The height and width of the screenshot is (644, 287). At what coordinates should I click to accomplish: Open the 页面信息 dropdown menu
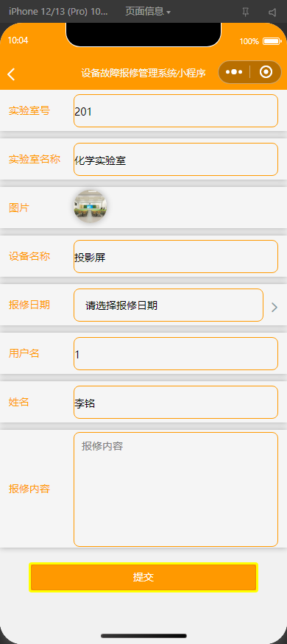tap(148, 12)
